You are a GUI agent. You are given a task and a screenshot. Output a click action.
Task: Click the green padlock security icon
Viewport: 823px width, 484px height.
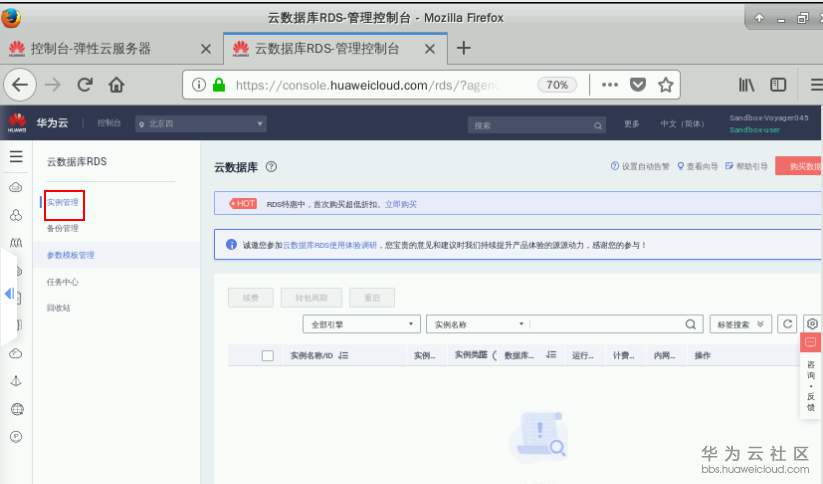[x=219, y=85]
